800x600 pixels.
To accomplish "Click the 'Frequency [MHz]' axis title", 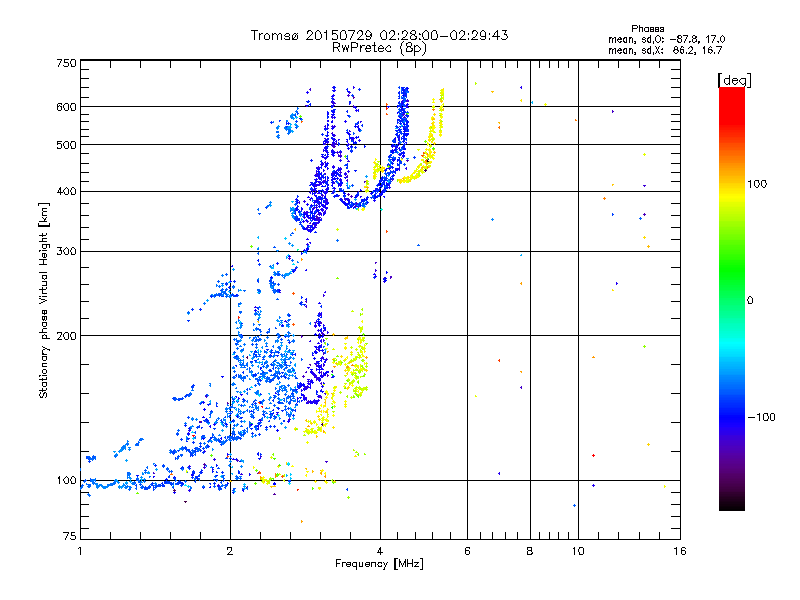I will pos(379,564).
